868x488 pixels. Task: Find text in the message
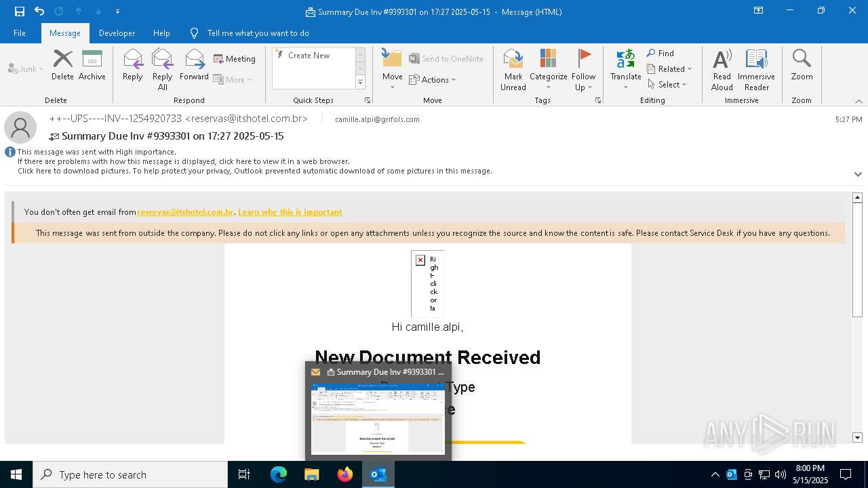coord(660,54)
